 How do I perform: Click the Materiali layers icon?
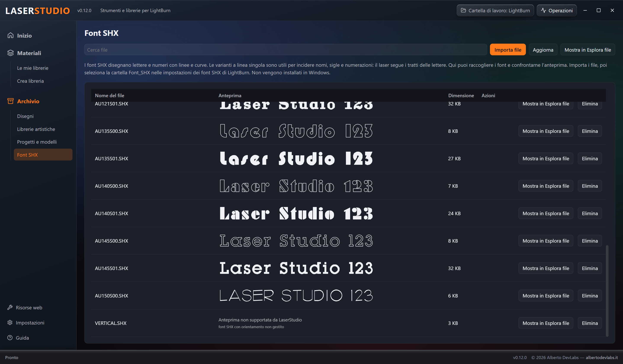click(10, 53)
